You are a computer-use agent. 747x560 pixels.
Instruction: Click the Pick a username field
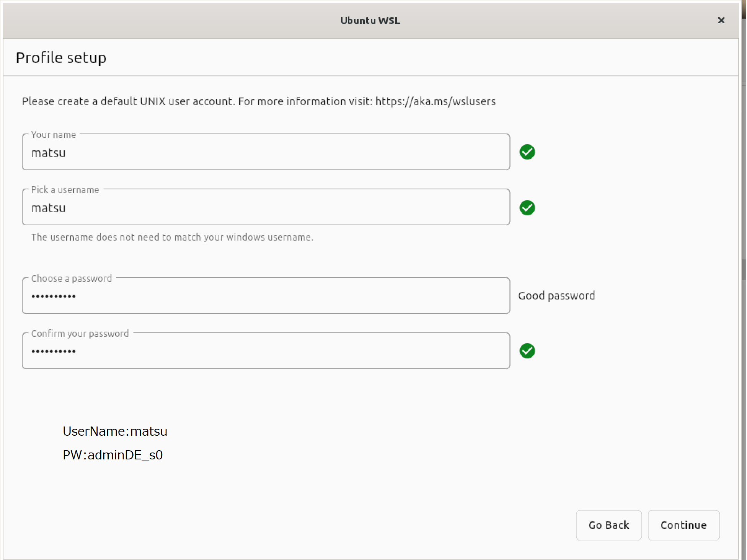(266, 207)
